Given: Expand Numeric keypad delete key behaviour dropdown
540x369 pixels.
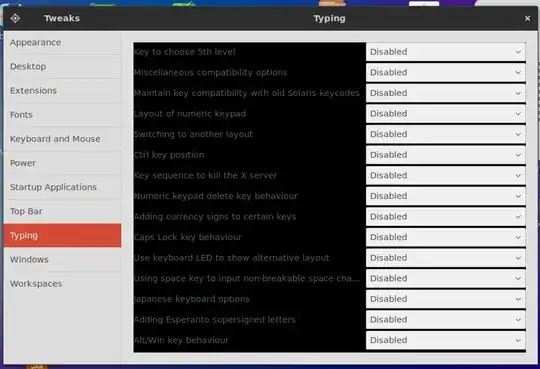Looking at the screenshot, I should (x=446, y=196).
